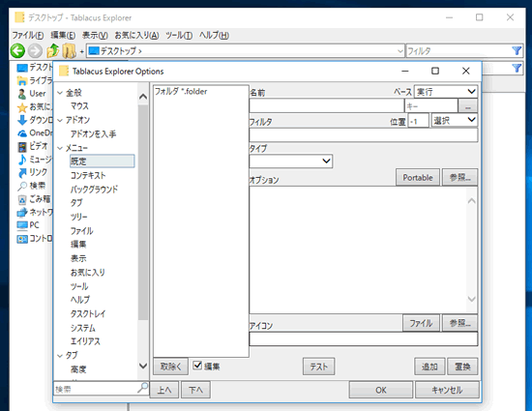This screenshot has height=411, width=532.
Task: Open the ツール(T) menu
Action: click(179, 35)
